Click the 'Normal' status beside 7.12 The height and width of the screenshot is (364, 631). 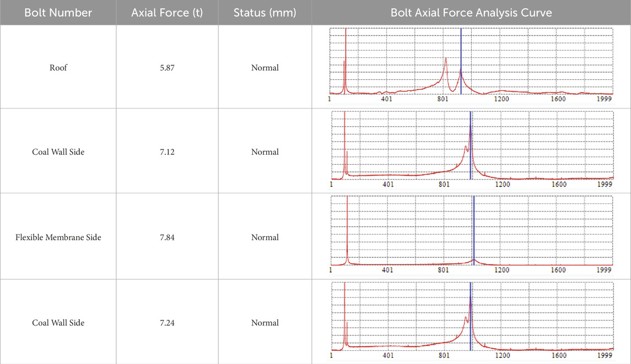[x=265, y=152]
